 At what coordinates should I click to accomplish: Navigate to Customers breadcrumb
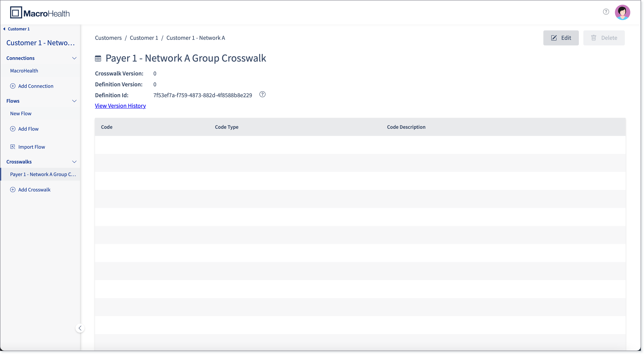coord(108,38)
